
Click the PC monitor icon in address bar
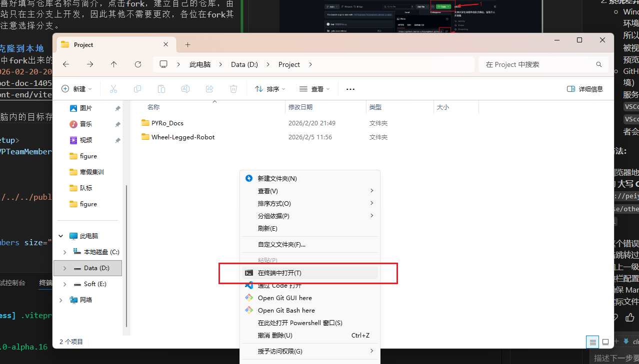click(x=163, y=64)
